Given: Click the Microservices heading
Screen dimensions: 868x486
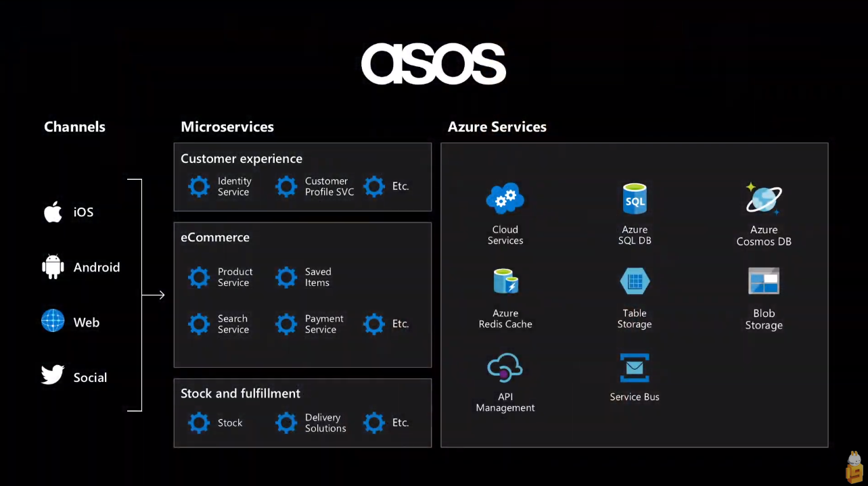Looking at the screenshot, I should tap(227, 127).
